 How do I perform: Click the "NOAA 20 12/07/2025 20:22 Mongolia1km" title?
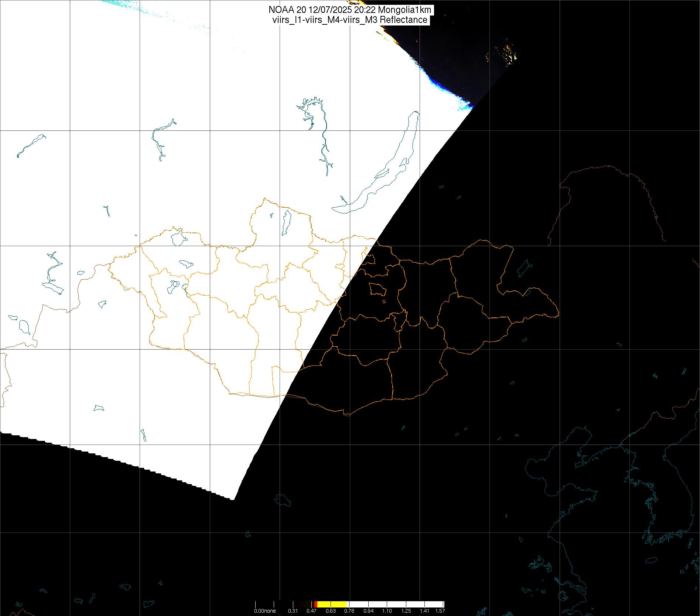pyautogui.click(x=350, y=10)
